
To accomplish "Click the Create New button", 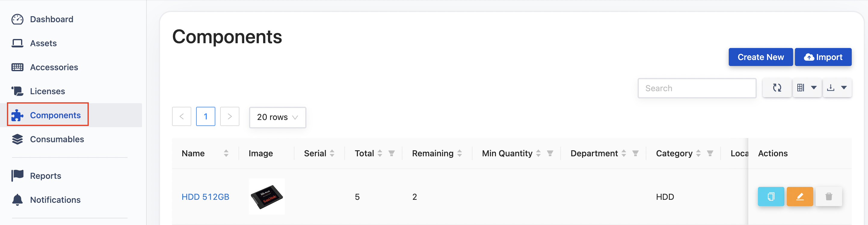I will pos(760,57).
